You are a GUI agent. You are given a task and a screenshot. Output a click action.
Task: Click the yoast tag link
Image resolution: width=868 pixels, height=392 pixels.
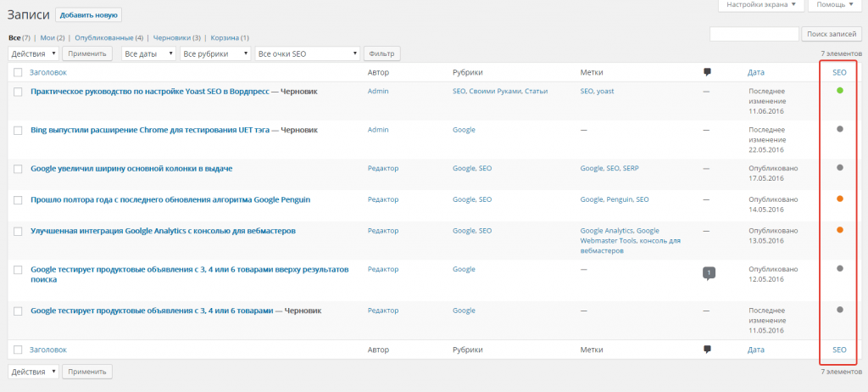click(605, 91)
